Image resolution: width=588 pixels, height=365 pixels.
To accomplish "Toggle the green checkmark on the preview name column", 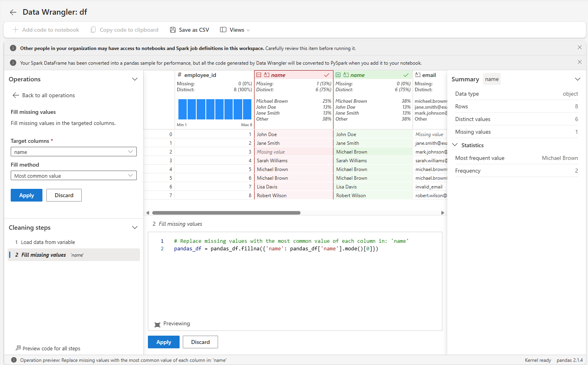I will (406, 75).
